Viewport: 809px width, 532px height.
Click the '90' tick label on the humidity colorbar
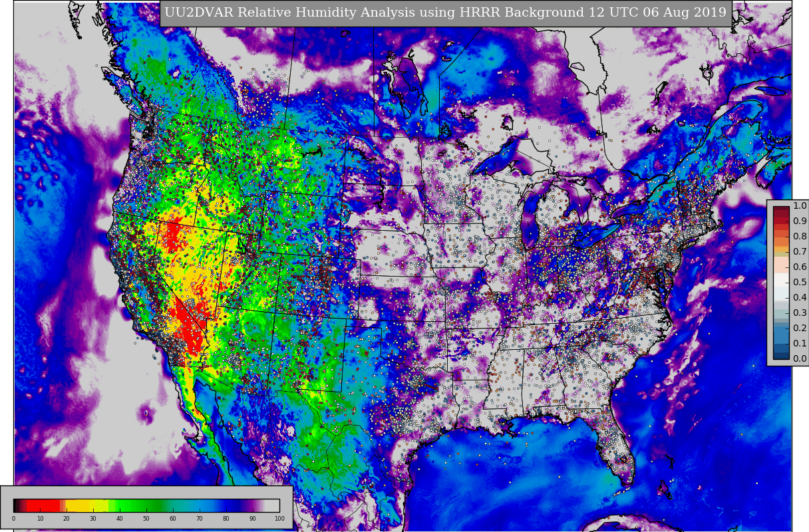(x=253, y=519)
